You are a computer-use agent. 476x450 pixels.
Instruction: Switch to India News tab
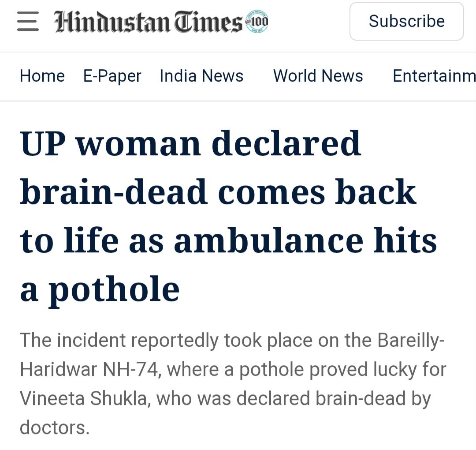[x=201, y=76]
